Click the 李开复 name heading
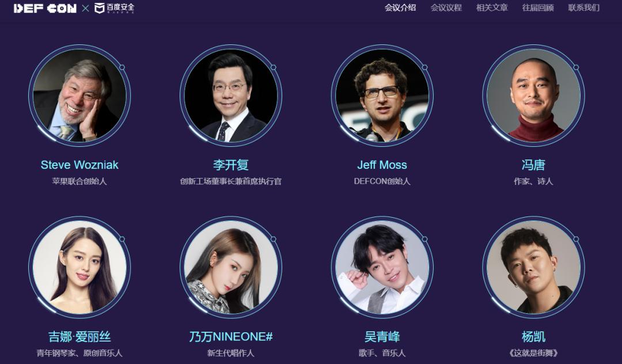 pyautogui.click(x=231, y=165)
